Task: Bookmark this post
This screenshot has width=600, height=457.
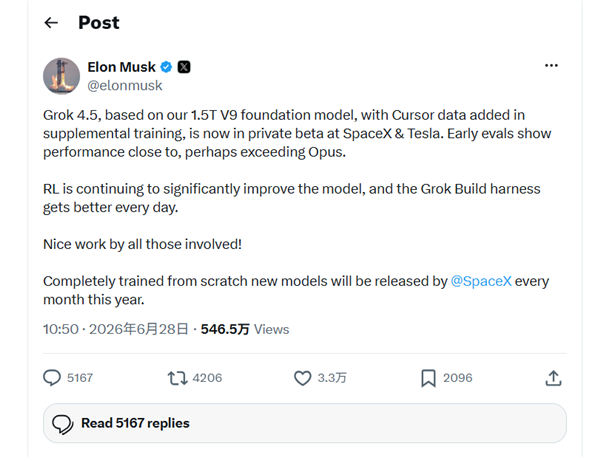Action: coord(428,378)
